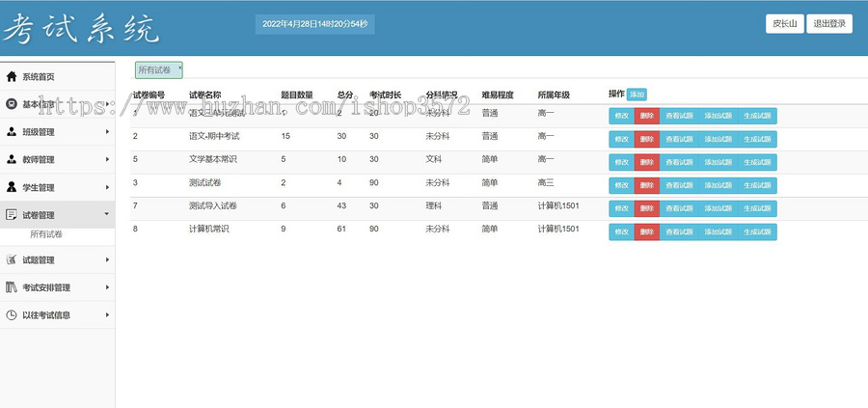Select the 计算机常识 name cell
The width and height of the screenshot is (868, 408).
(209, 229)
